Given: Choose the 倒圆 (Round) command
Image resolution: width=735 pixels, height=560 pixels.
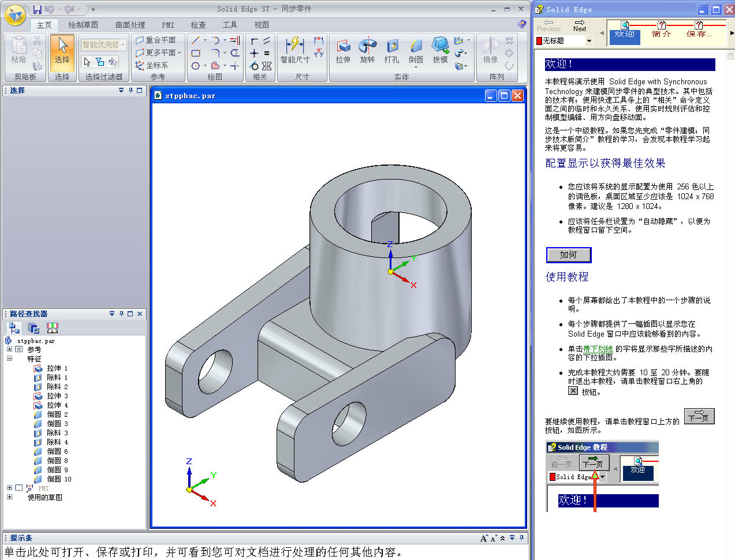Looking at the screenshot, I should point(416,50).
